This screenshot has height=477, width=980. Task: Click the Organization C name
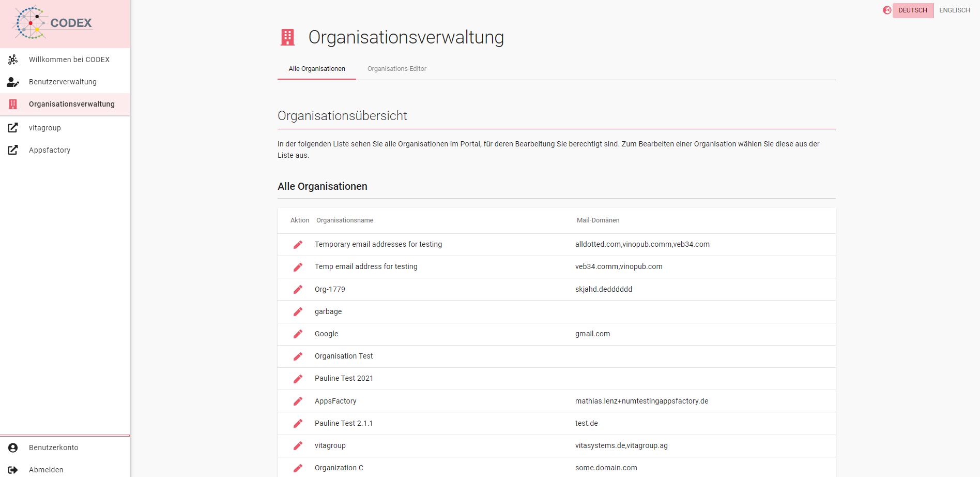tap(339, 468)
